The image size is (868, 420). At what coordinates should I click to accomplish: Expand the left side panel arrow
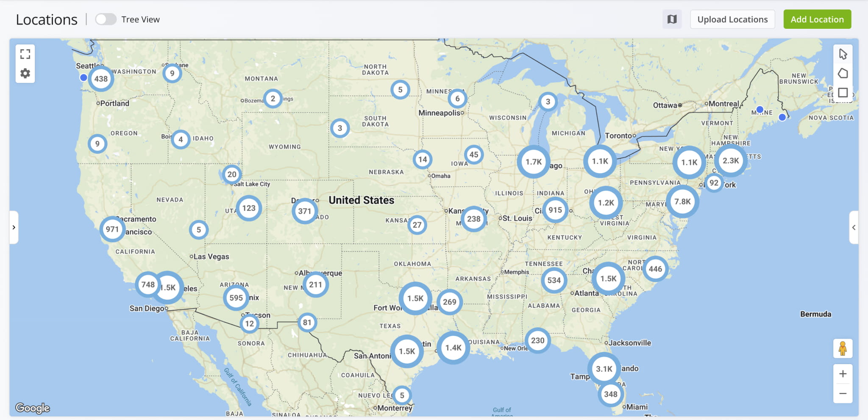14,227
